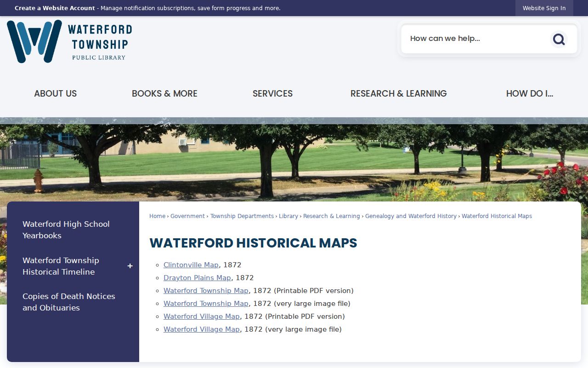Open Copies of Death Notices and Obituaries
This screenshot has width=588, height=368.
[x=69, y=302]
